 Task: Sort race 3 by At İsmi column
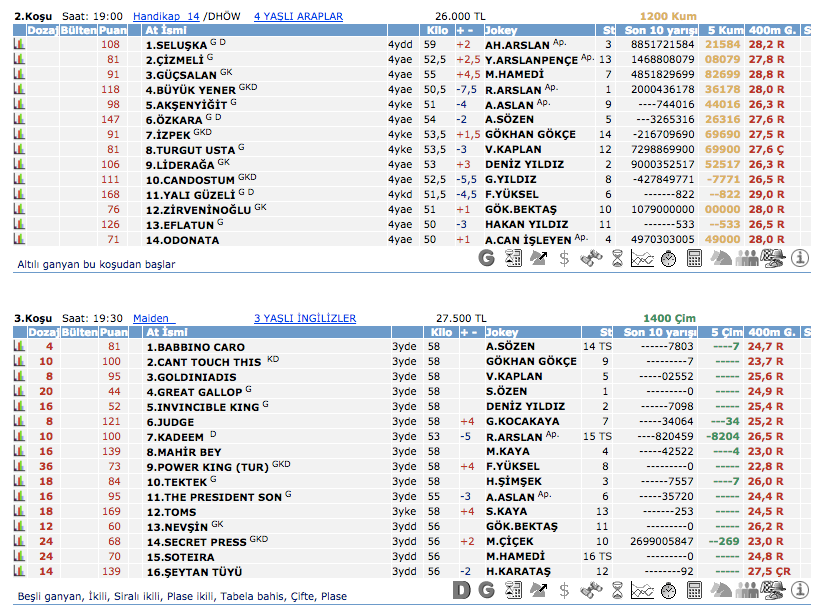(x=166, y=332)
